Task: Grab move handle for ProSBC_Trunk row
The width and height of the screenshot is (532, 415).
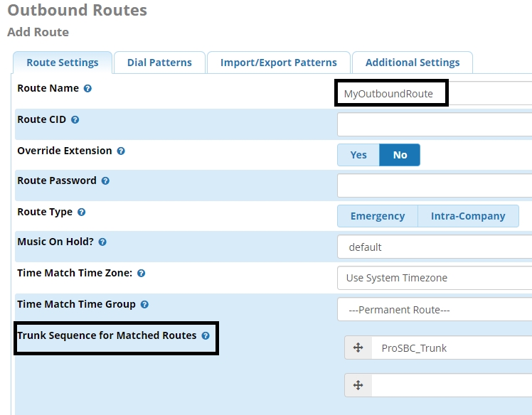Action: (358, 348)
